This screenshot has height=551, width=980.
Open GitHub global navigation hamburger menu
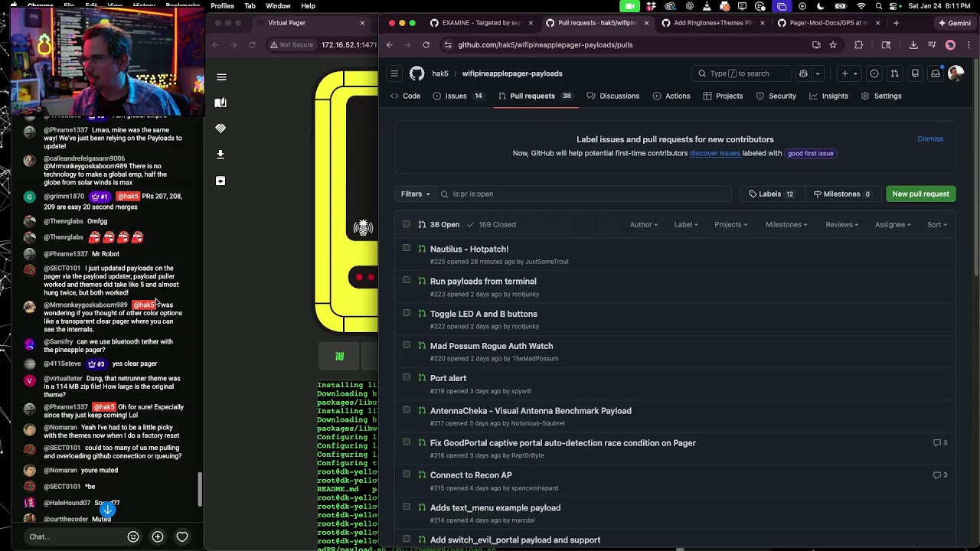(394, 73)
